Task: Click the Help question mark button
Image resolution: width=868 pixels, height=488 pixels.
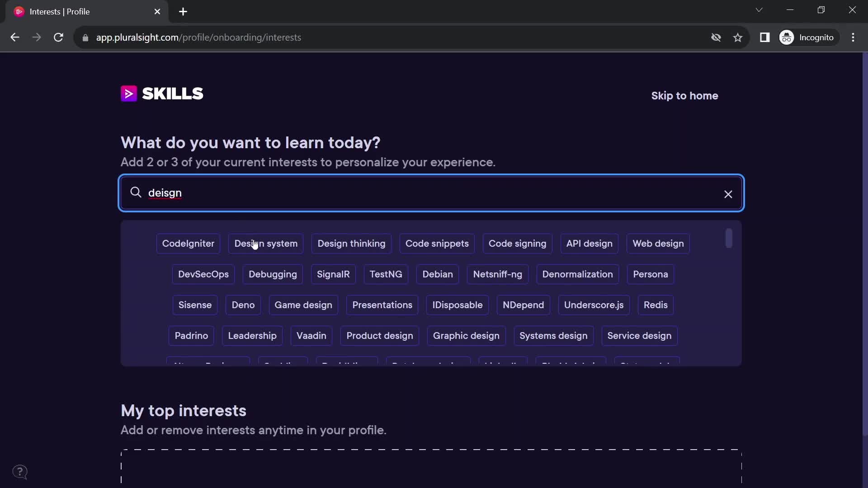Action: [20, 471]
